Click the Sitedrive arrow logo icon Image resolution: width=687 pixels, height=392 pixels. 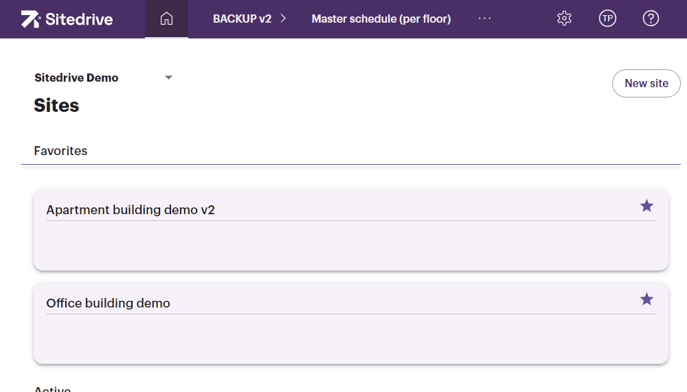(x=30, y=19)
